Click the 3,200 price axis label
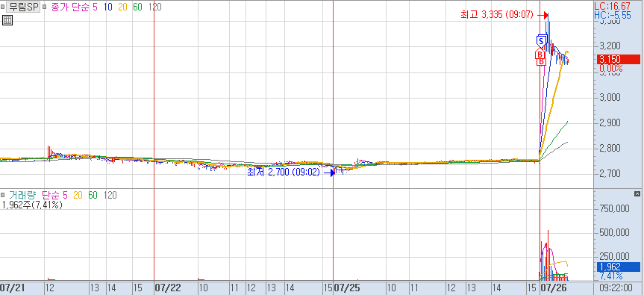Image resolution: width=644 pixels, height=295 pixels. tap(610, 46)
